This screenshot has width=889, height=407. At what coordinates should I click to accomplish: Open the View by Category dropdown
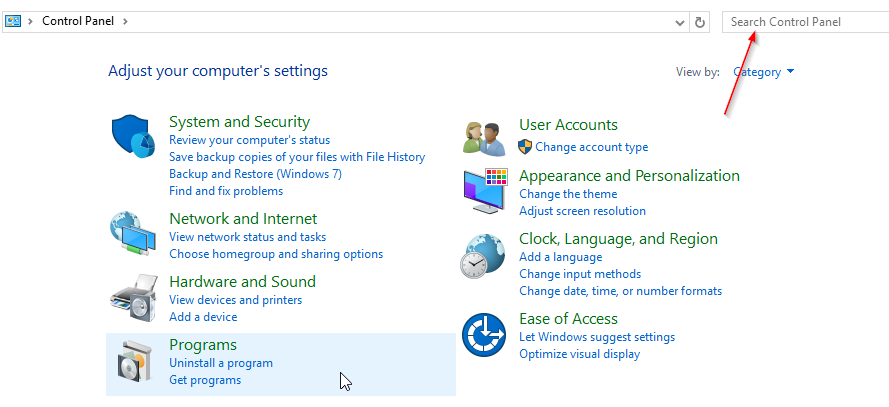coord(764,72)
